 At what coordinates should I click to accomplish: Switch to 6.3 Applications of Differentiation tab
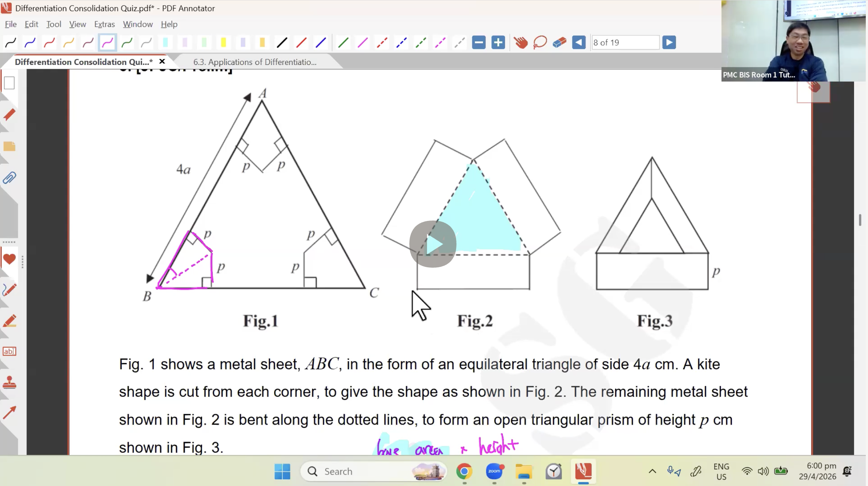pyautogui.click(x=255, y=62)
